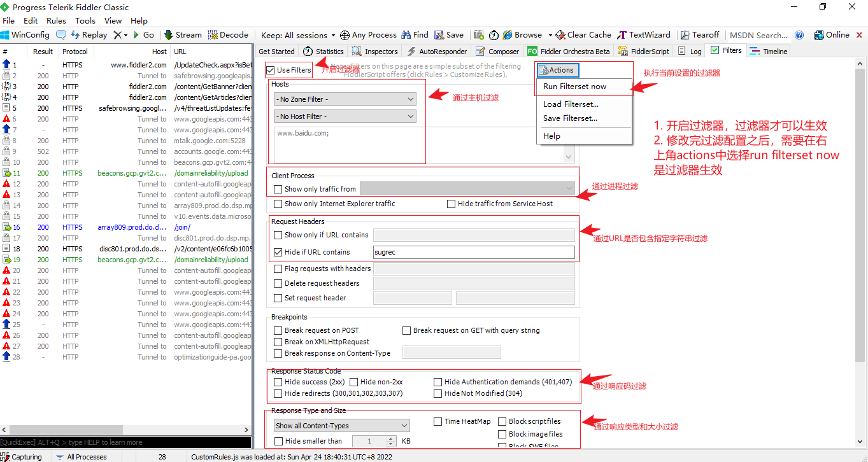Click the blue help icon in toolbar
Viewport: 868px width, 462px height.
point(799,35)
